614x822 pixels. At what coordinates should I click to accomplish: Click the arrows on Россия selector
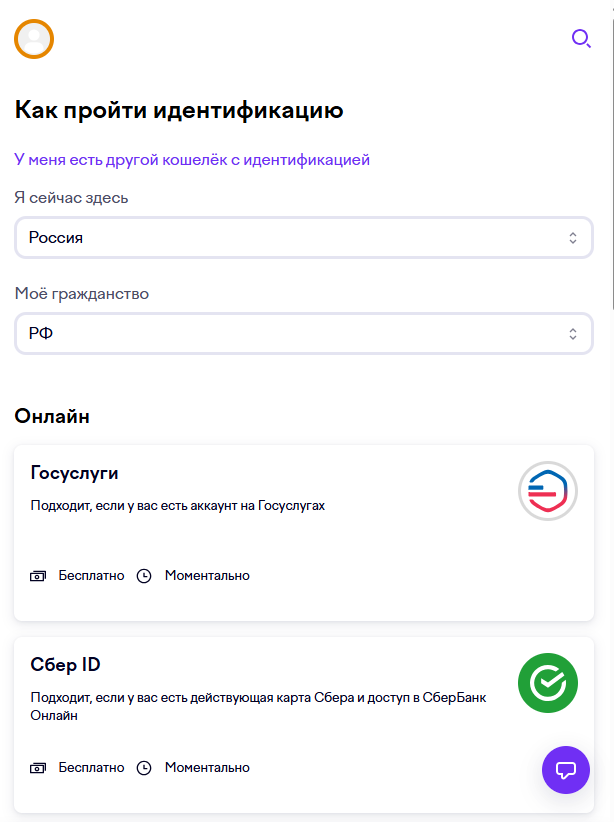point(573,238)
